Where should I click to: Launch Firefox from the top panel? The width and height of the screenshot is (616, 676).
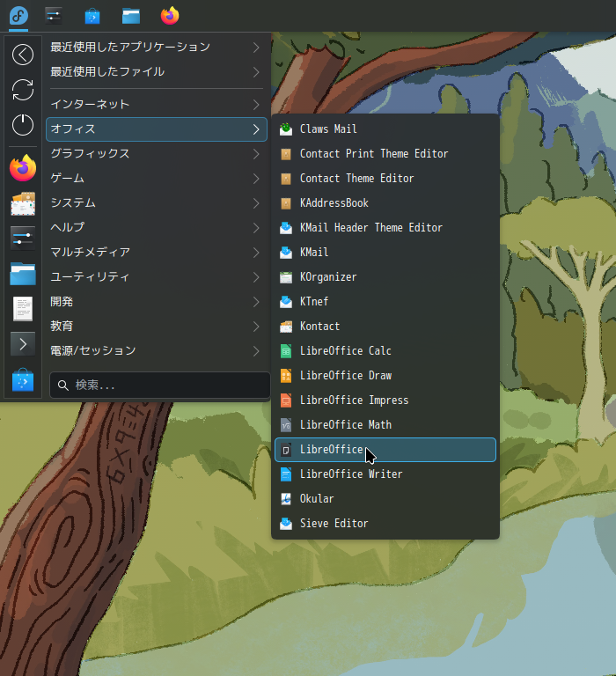click(170, 16)
